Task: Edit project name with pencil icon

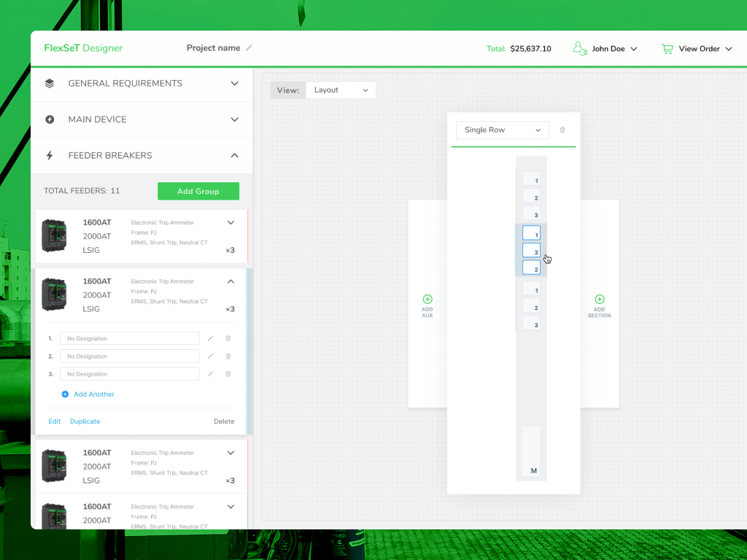Action: [249, 47]
